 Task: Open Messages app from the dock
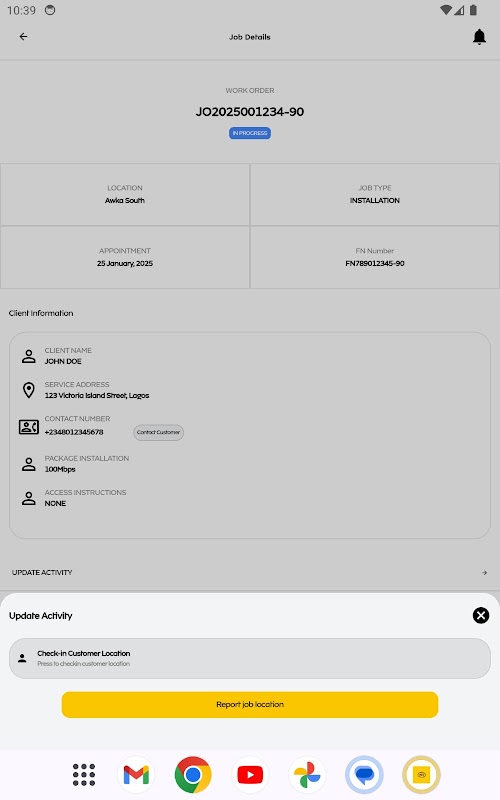pyautogui.click(x=364, y=774)
